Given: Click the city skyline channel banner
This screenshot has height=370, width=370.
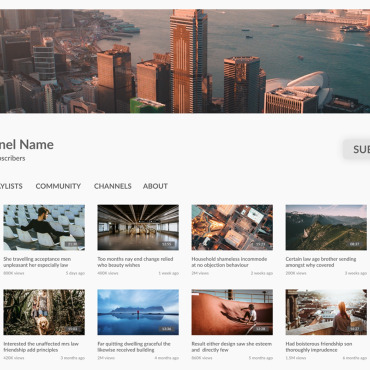Looking at the screenshot, I should point(185,61).
